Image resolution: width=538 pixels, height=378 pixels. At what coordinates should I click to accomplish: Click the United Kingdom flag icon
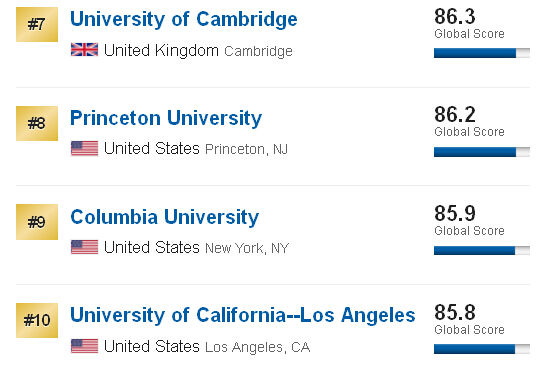click(84, 50)
